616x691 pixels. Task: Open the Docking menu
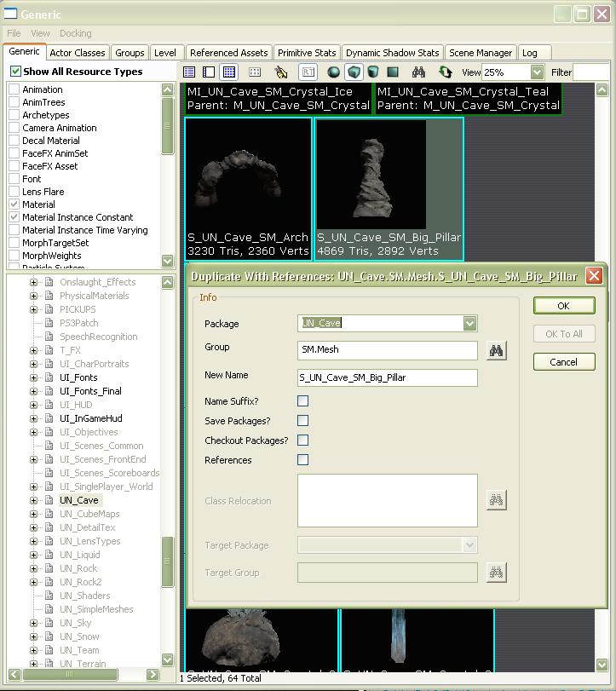[x=75, y=33]
